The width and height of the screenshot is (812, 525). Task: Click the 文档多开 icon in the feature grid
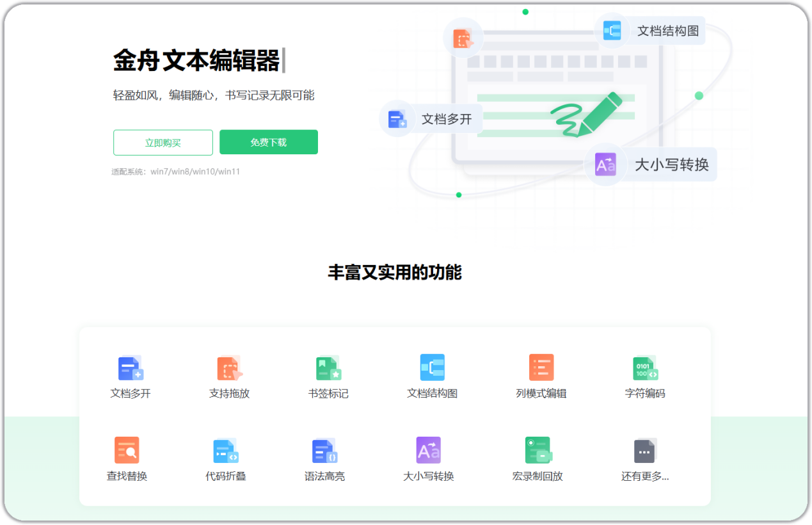pos(131,368)
